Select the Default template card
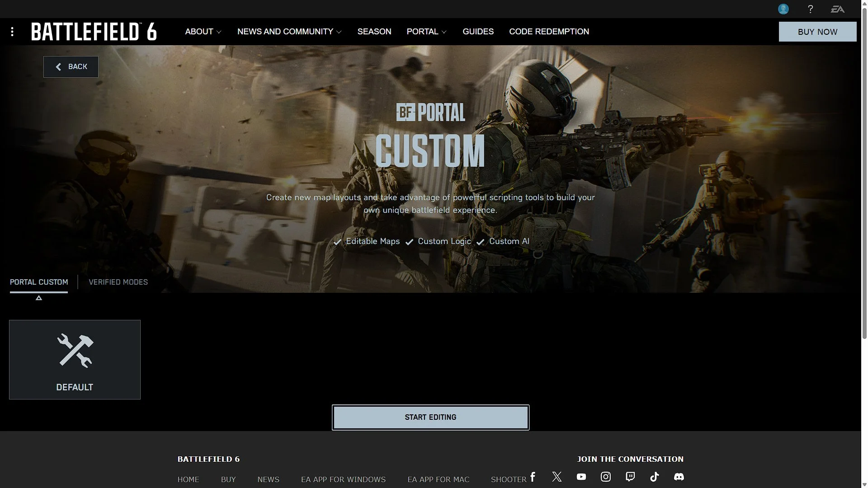 [75, 360]
